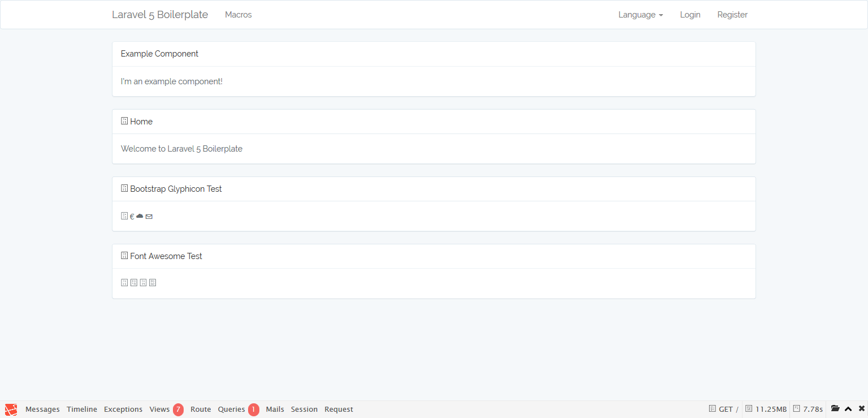This screenshot has width=868, height=418.
Task: Click the 11.25MB memory usage value
Action: (771, 410)
